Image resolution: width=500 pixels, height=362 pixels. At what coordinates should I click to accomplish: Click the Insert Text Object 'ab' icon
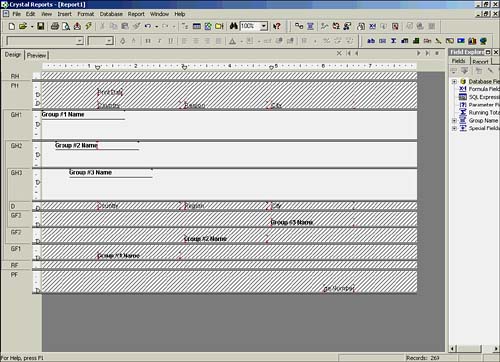pyautogui.click(x=371, y=41)
